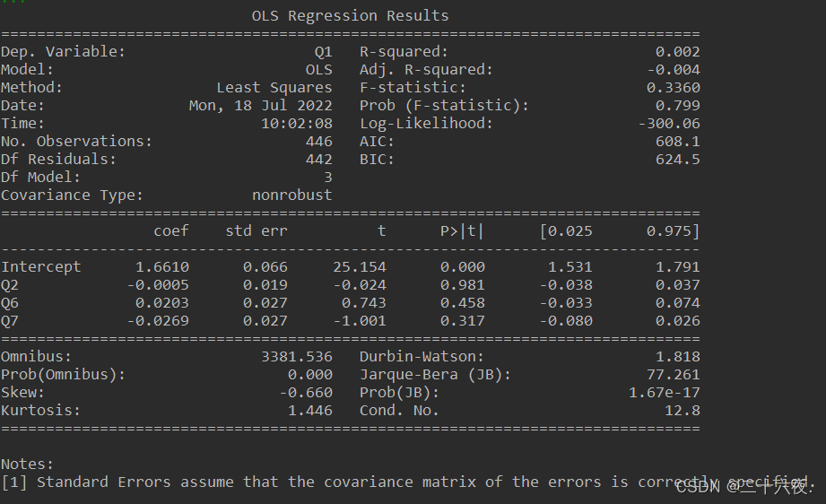Click the std err column header

[x=256, y=230]
